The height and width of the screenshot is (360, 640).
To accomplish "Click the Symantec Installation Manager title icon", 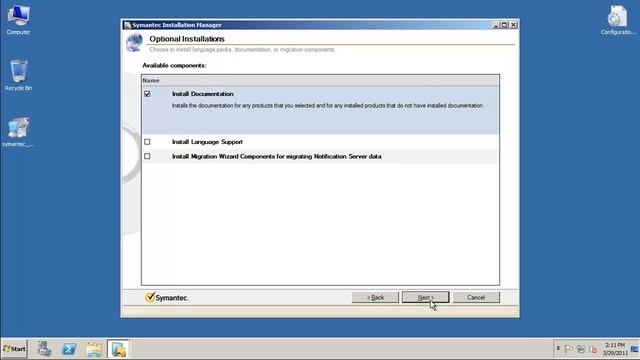I will click(128, 25).
